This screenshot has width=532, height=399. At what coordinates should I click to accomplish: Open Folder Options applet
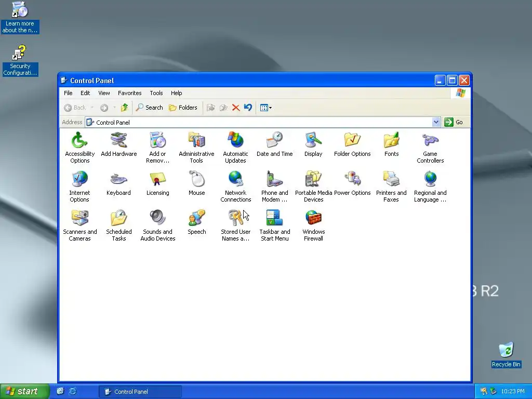pyautogui.click(x=352, y=144)
